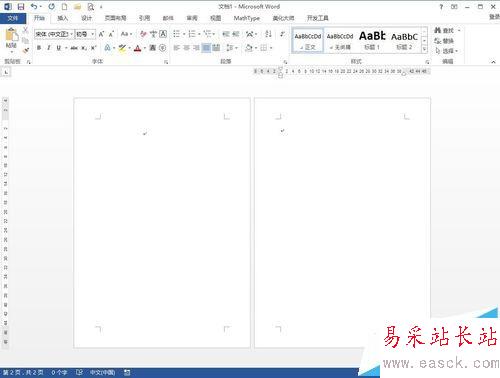Viewport: 500px width, 378px height.
Task: Toggle subscript formatting
Action: click(84, 48)
